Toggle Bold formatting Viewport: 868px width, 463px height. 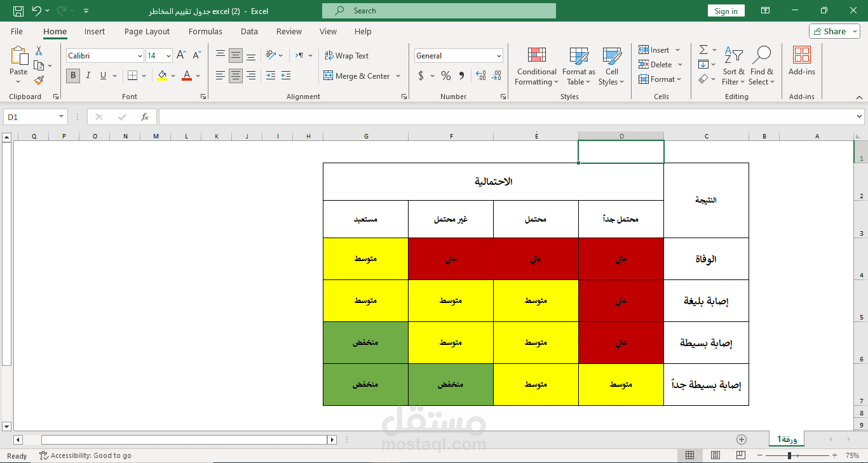73,76
